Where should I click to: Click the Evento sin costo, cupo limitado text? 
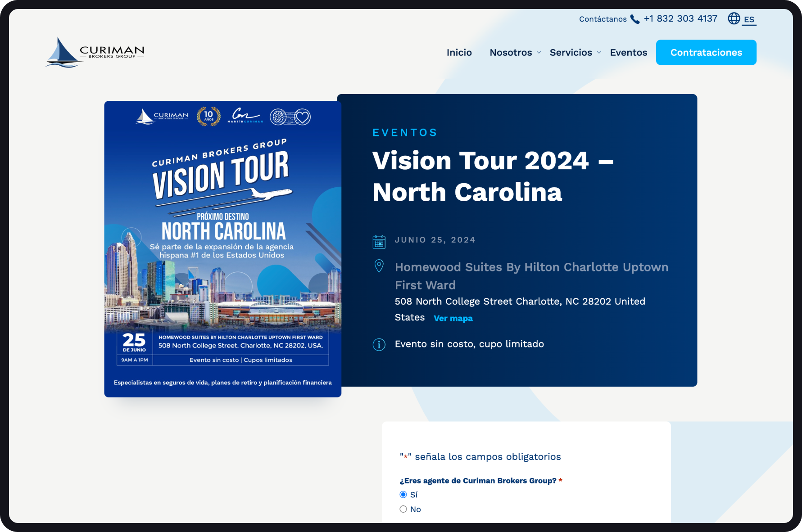point(469,344)
